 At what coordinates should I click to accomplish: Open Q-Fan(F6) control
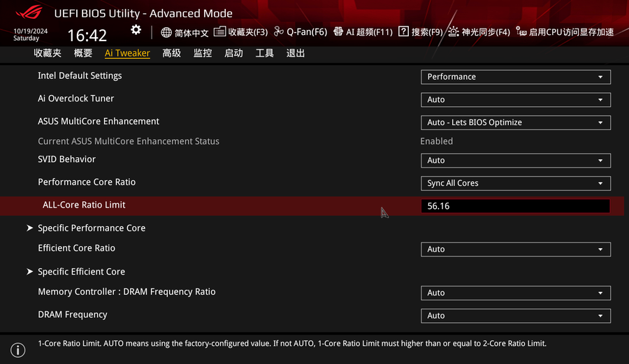tap(307, 32)
